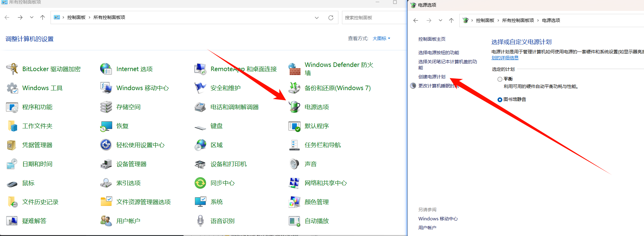Open Default Programs (默认程序) icon
The image size is (644, 236).
[x=294, y=126]
